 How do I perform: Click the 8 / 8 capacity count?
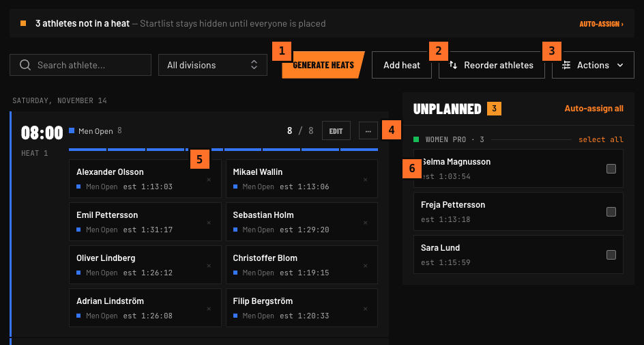(300, 130)
